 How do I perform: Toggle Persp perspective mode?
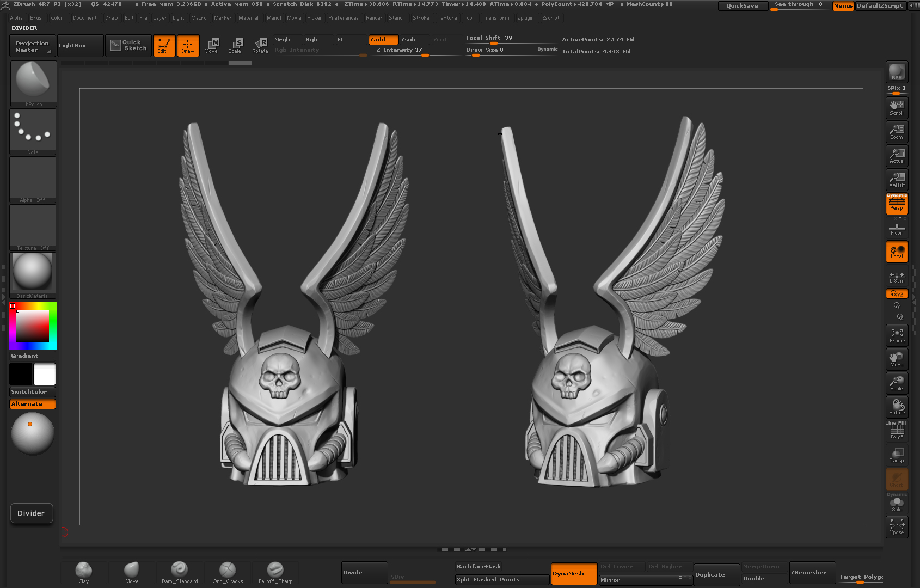897,204
